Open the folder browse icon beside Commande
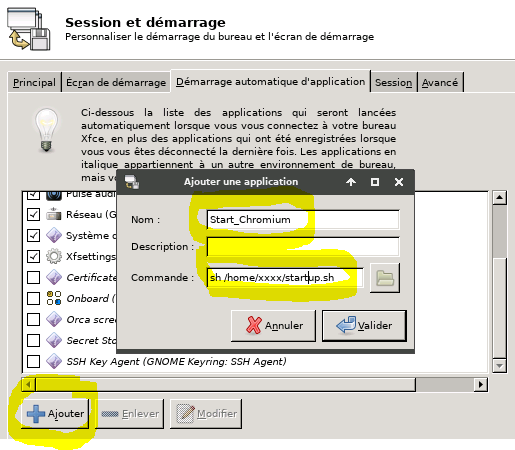Viewport: 515px width, 450px height. (x=385, y=278)
